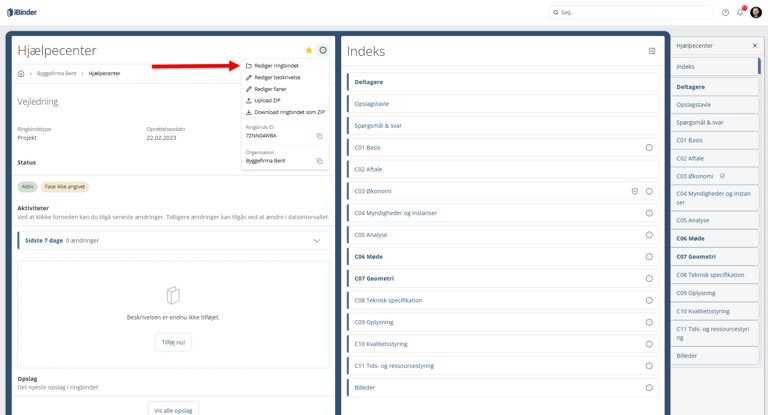Select Upload ZIP menu entry
This screenshot has width=768, height=415.
(x=269, y=100)
